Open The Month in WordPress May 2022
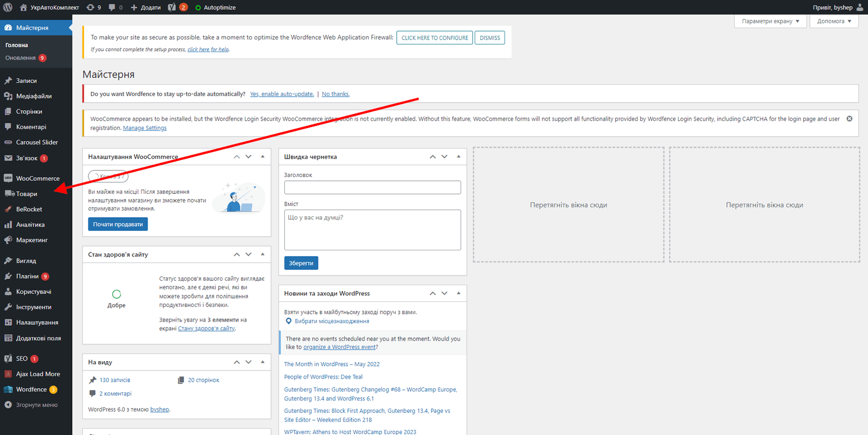 pyautogui.click(x=331, y=364)
